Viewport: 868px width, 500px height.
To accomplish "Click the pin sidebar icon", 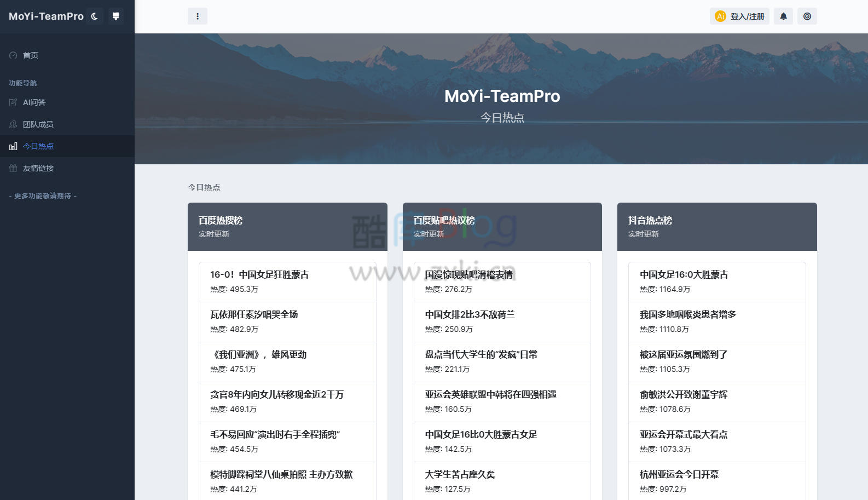I will [x=115, y=16].
